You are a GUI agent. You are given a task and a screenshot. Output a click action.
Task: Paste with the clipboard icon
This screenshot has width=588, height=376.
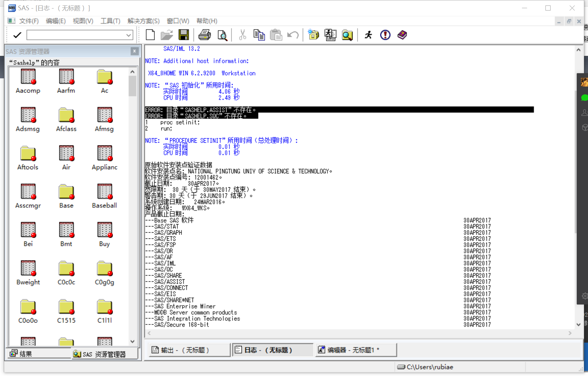pos(276,35)
